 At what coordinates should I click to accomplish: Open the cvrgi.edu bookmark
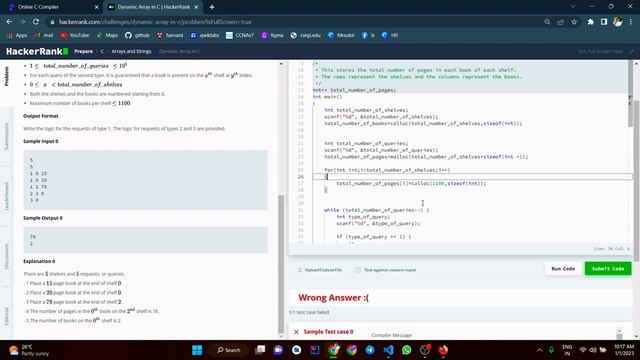[x=305, y=36]
